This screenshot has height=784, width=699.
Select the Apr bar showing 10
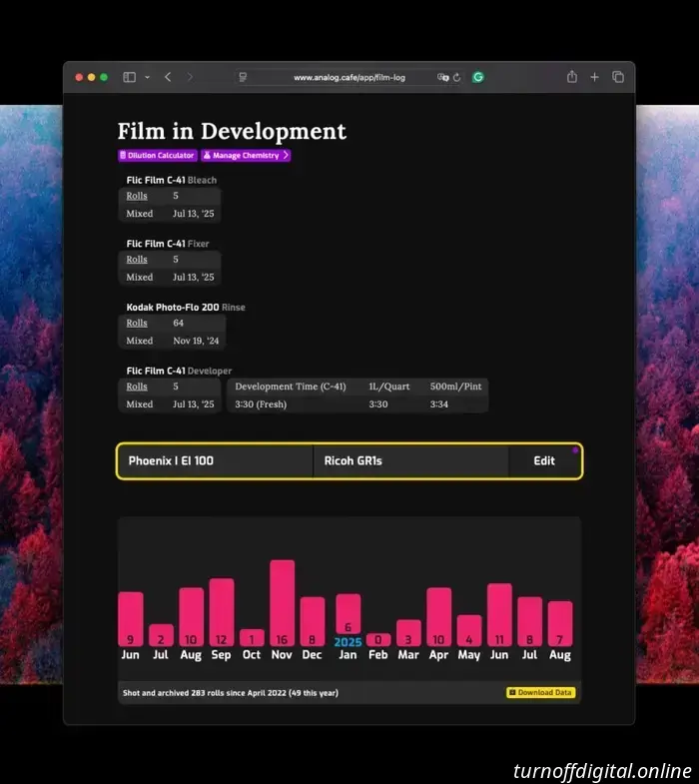click(x=439, y=617)
